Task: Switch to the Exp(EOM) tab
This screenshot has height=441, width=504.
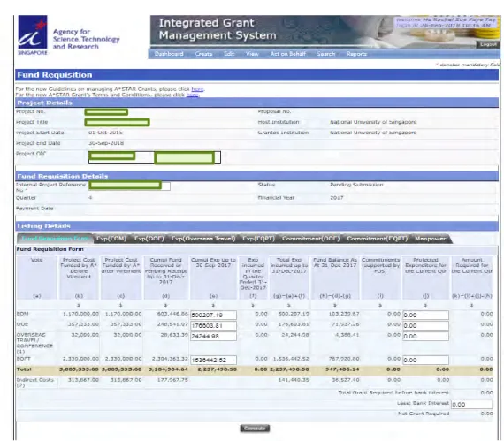Action: coord(111,239)
